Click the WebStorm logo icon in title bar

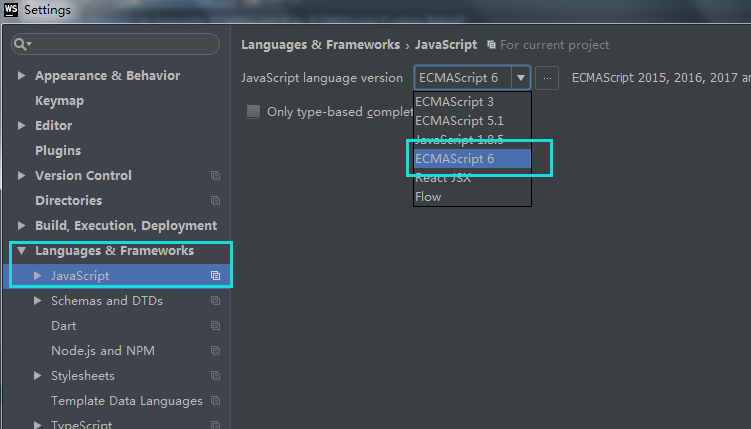[x=11, y=9]
